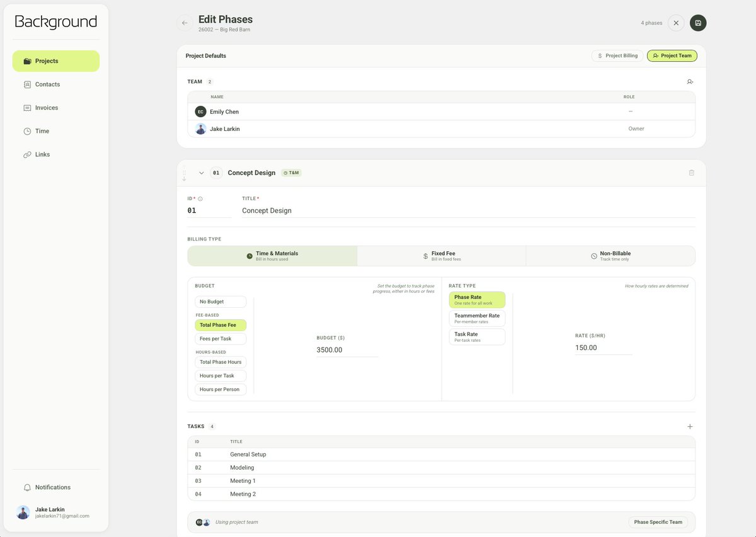Click the Budget ($) field showing 3500.00
The width and height of the screenshot is (756, 537).
[347, 350]
